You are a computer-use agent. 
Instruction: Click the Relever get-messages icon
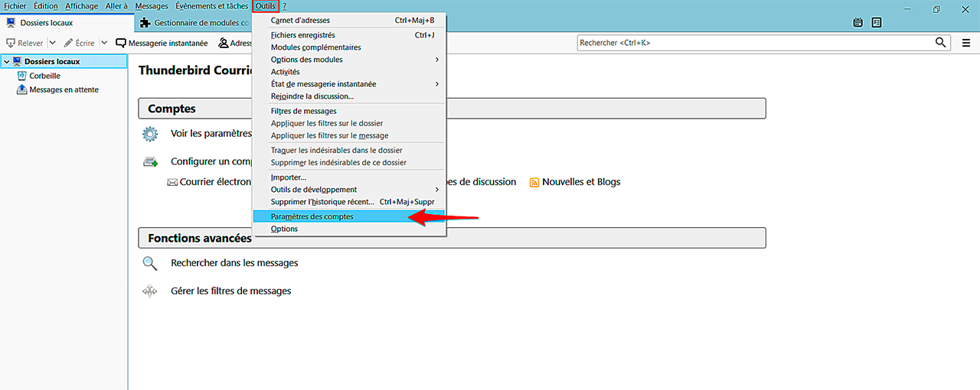[11, 44]
